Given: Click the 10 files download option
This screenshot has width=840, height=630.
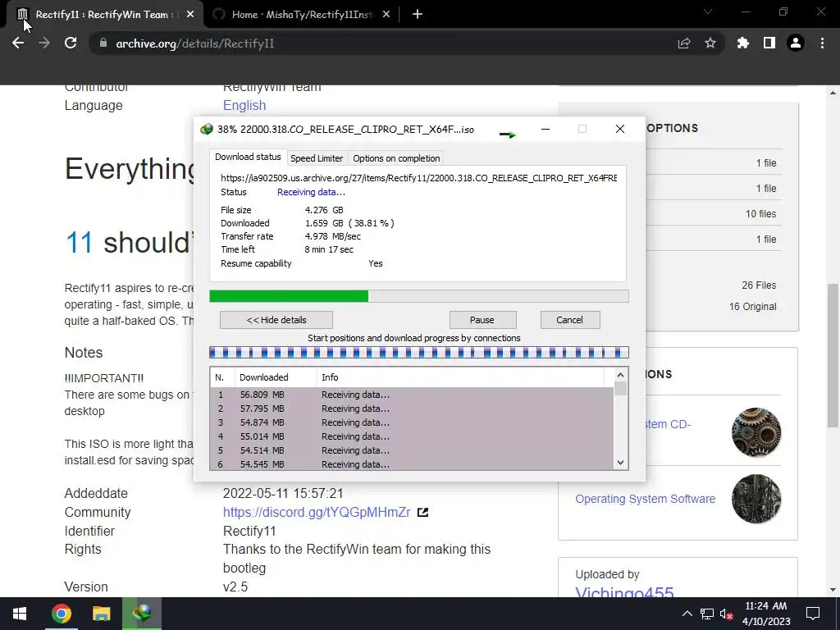Looking at the screenshot, I should click(760, 214).
